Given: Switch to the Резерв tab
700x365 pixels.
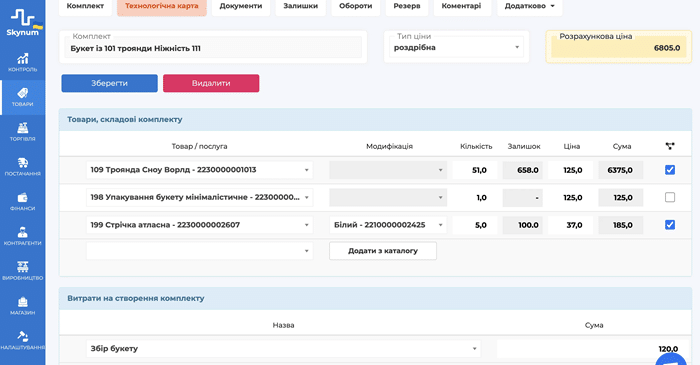Looking at the screenshot, I should [407, 6].
